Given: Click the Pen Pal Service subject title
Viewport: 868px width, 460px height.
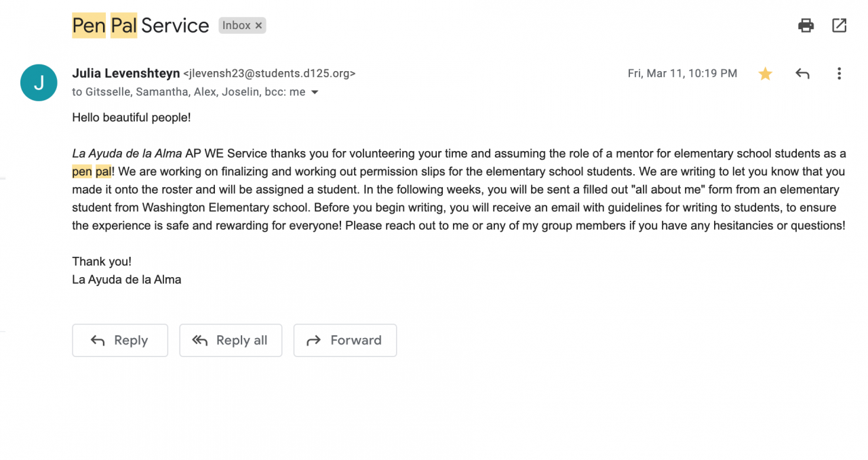Looking at the screenshot, I should tap(140, 26).
